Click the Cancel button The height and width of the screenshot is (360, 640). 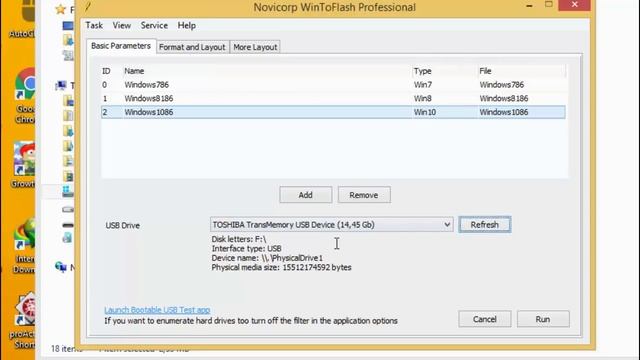click(x=484, y=319)
